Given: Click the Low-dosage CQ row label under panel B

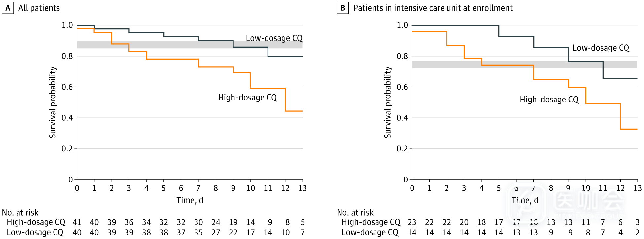Looking at the screenshot, I should 370,232.
